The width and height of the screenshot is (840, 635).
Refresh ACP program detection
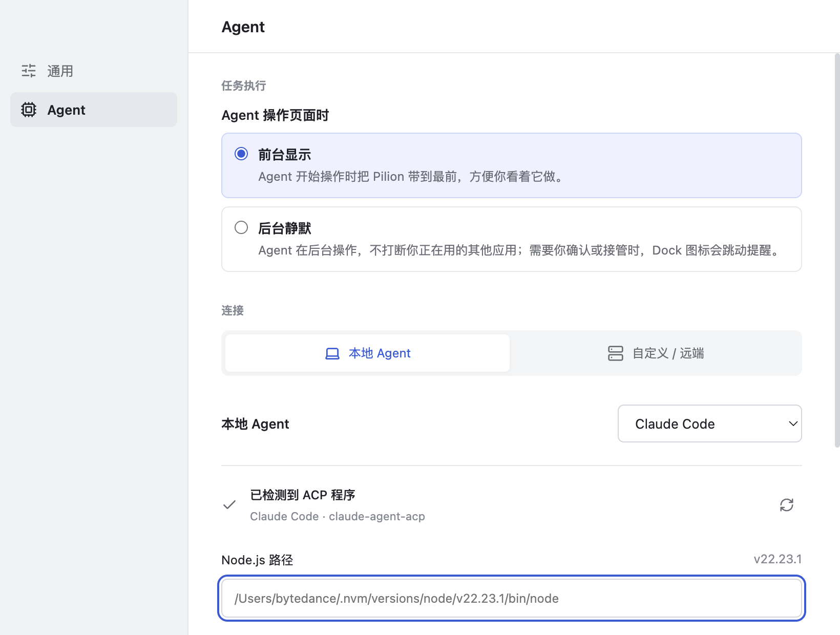tap(787, 505)
